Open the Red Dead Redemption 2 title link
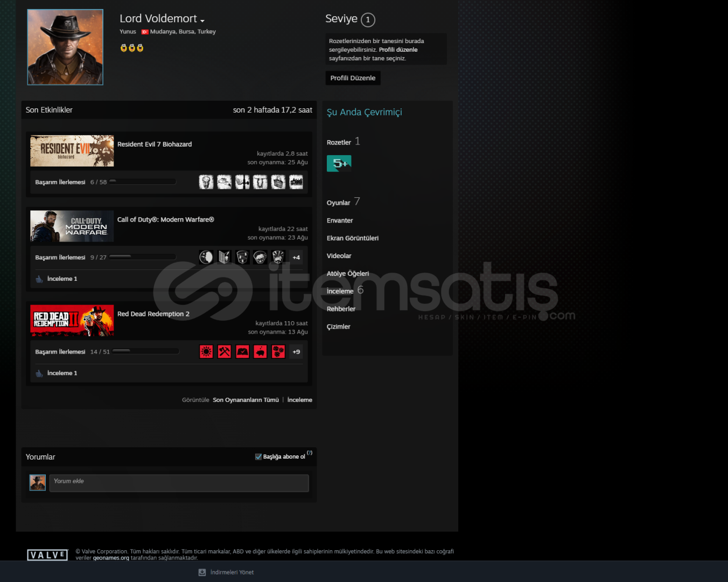Screen dimensions: 728x582 tap(153, 314)
